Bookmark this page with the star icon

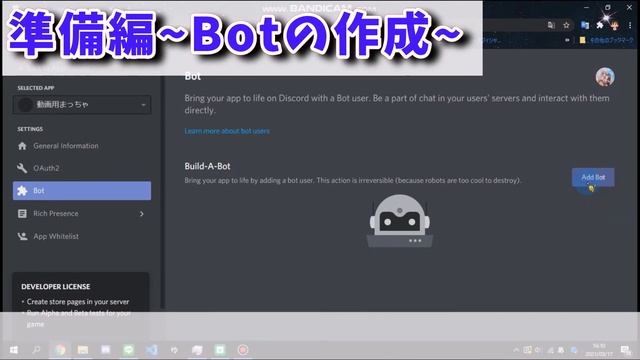(x=566, y=25)
